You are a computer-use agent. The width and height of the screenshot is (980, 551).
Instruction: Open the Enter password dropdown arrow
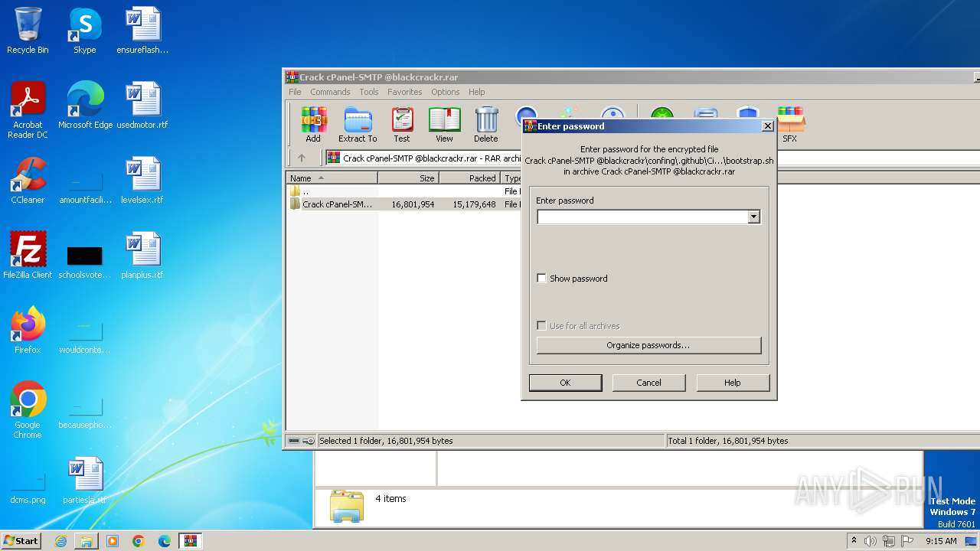[753, 217]
